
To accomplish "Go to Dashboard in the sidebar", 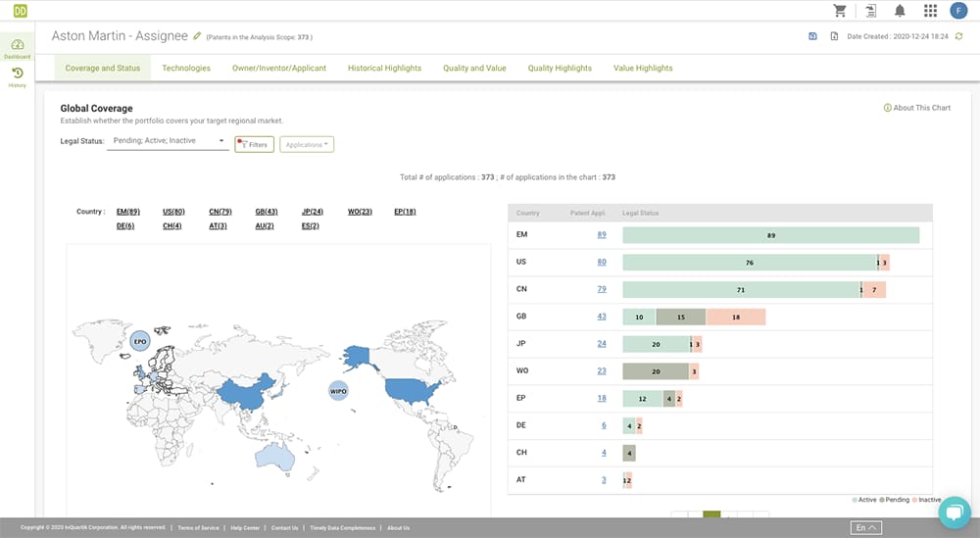I will pos(18,48).
